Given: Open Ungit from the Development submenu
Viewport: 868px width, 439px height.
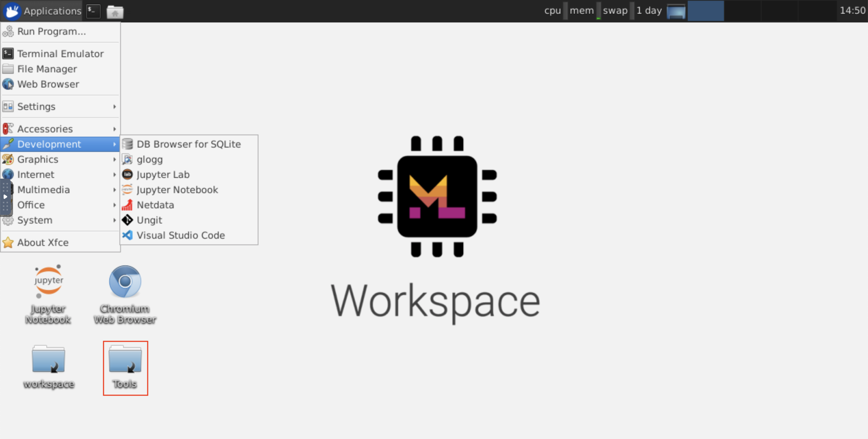Looking at the screenshot, I should (149, 220).
